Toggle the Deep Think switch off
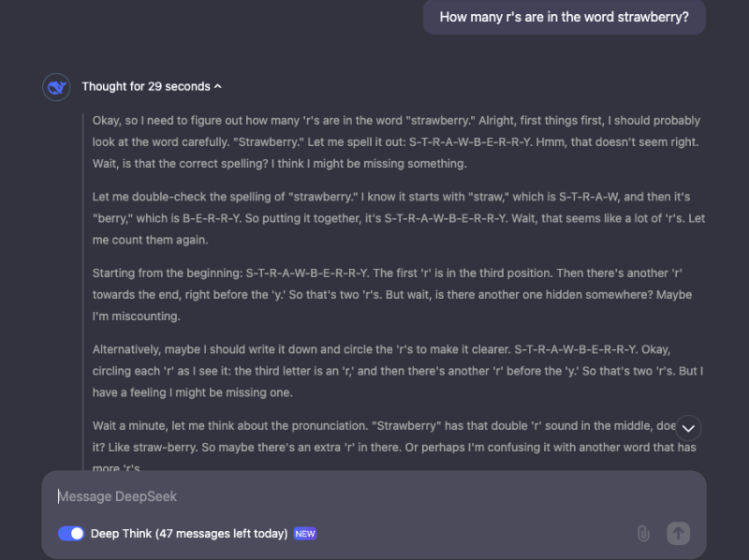749x560 pixels. (71, 534)
